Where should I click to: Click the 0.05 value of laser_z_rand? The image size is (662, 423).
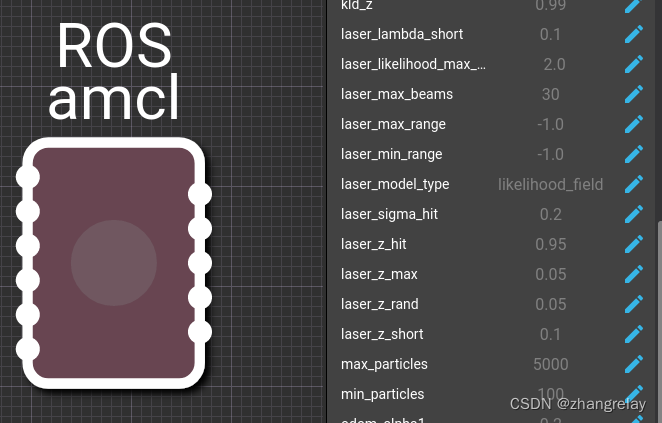point(551,304)
